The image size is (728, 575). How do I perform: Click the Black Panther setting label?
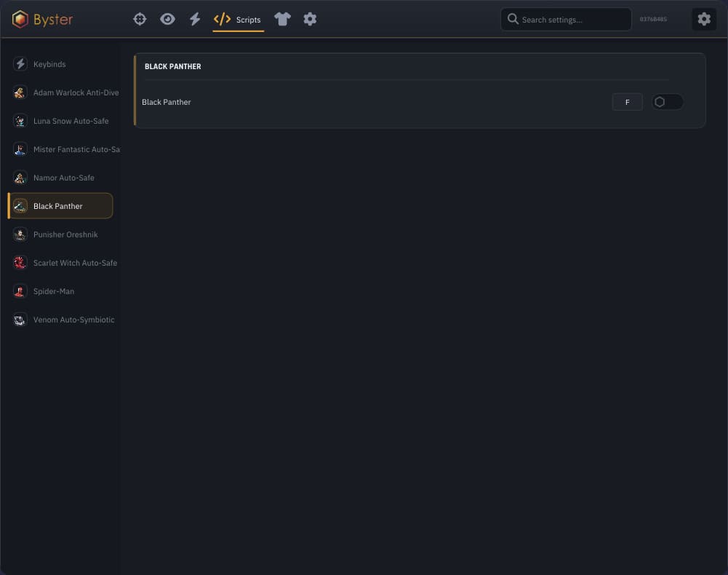[167, 102]
